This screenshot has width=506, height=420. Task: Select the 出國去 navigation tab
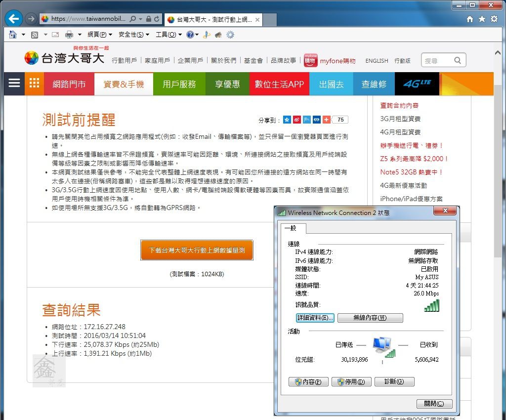click(x=331, y=84)
